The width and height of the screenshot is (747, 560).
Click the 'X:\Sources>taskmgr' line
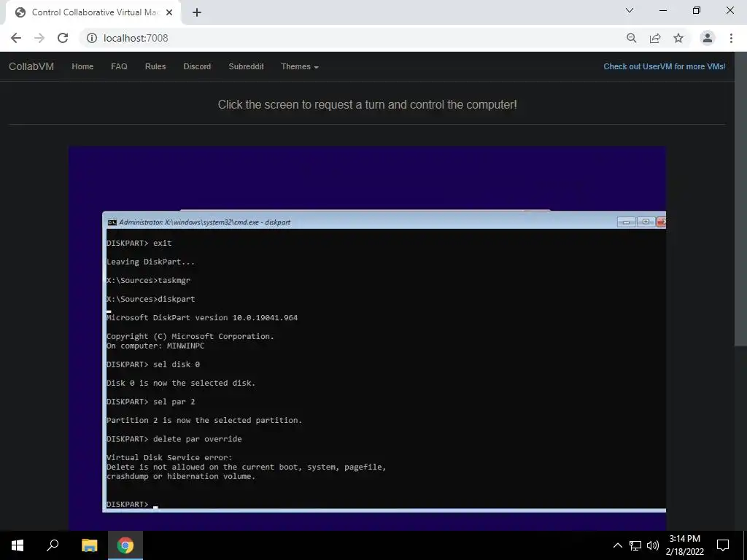(148, 281)
